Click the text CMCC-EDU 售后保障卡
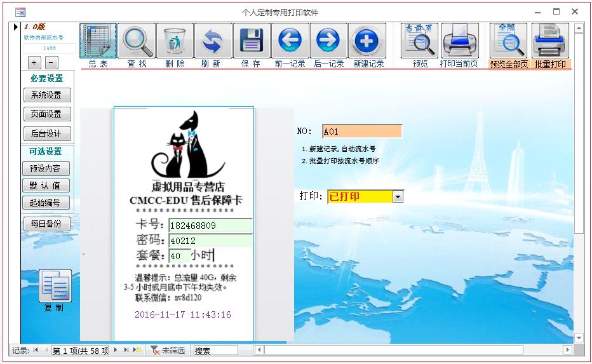592x364 pixels. (186, 200)
